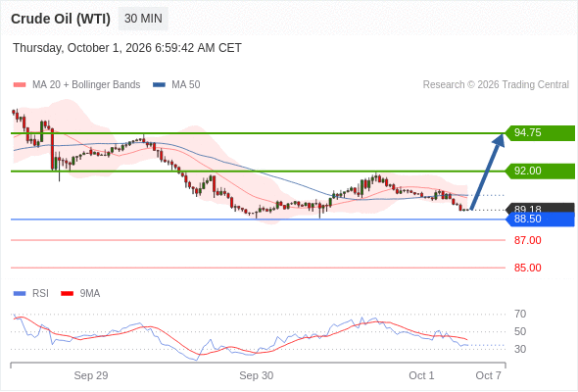This screenshot has width=578, height=392.
Task: Click the MA 50 blue legend swatch
Action: [160, 85]
